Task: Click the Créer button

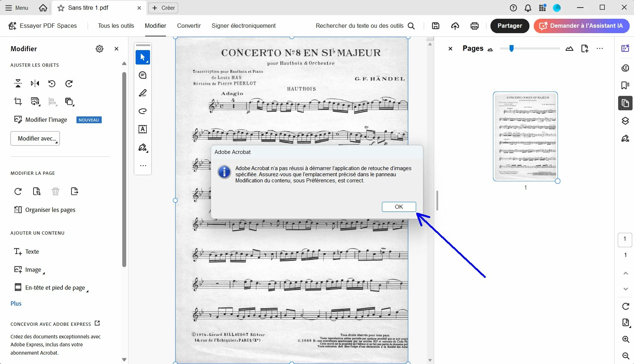Action: (163, 8)
